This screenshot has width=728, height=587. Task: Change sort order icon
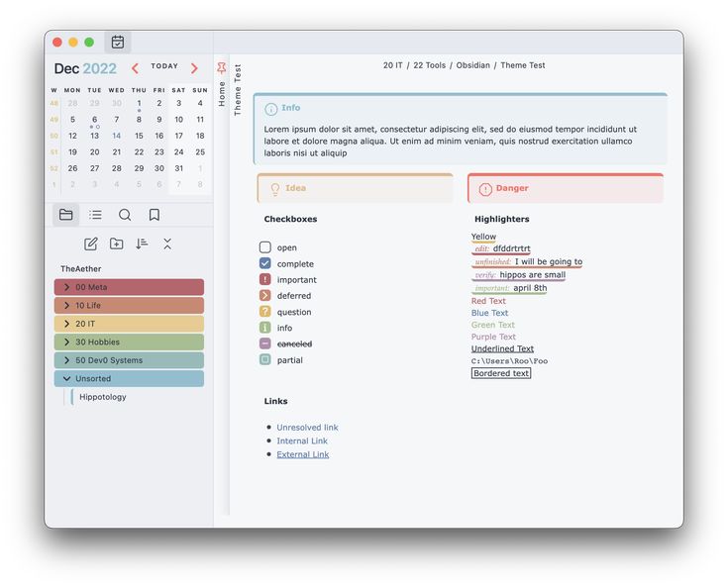coord(142,244)
